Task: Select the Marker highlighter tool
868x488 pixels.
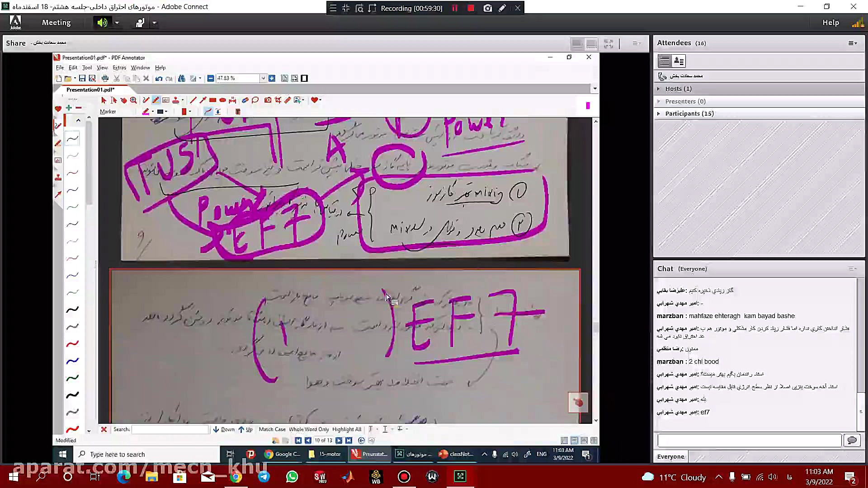Action: [x=156, y=100]
